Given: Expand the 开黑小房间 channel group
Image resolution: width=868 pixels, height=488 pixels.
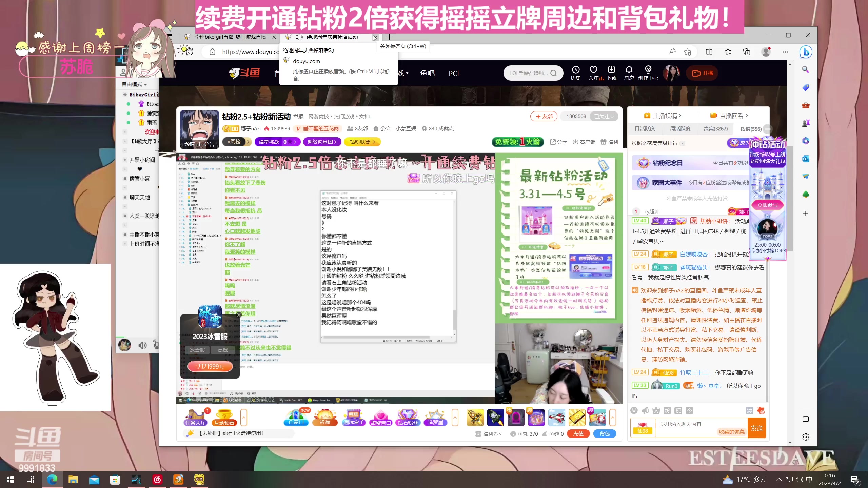Looking at the screenshot, I should (125, 160).
